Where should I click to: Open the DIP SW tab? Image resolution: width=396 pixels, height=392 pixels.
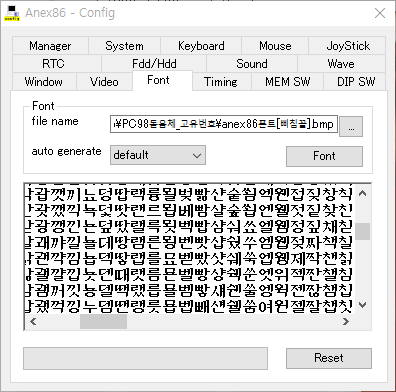(355, 82)
